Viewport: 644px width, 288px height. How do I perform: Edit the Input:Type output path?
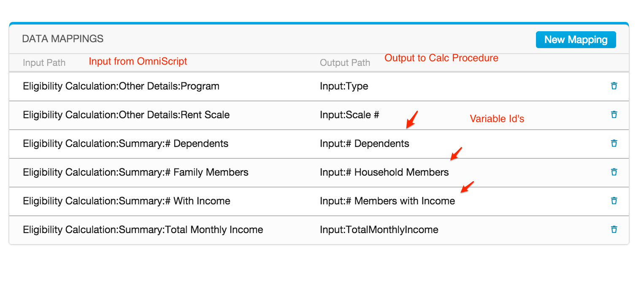pyautogui.click(x=344, y=87)
